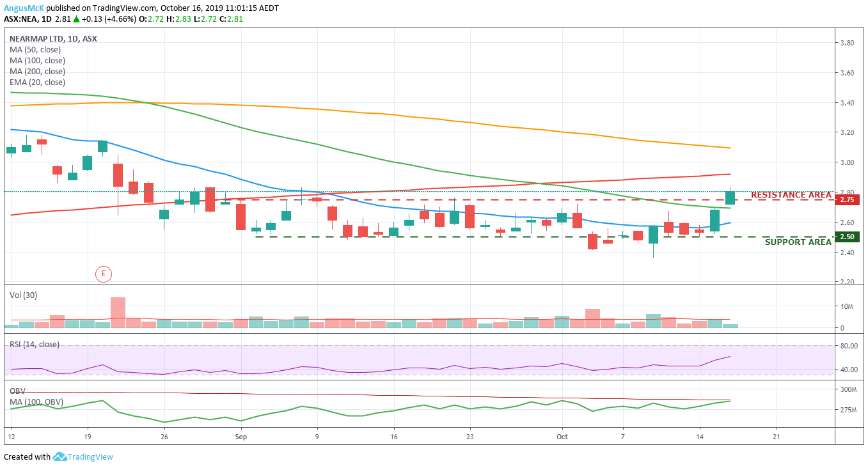The image size is (868, 468).
Task: Click the green 2.50 price label
Action: point(847,237)
